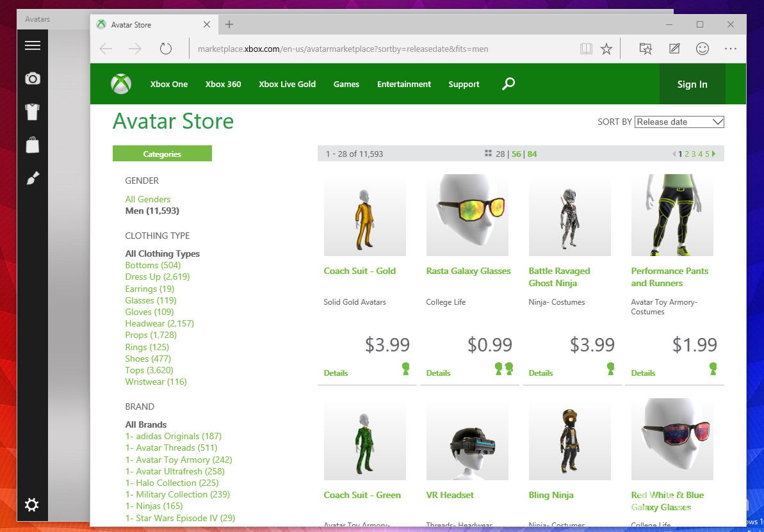Select the paintbrush customize icon in Avatars sidebar

click(33, 179)
